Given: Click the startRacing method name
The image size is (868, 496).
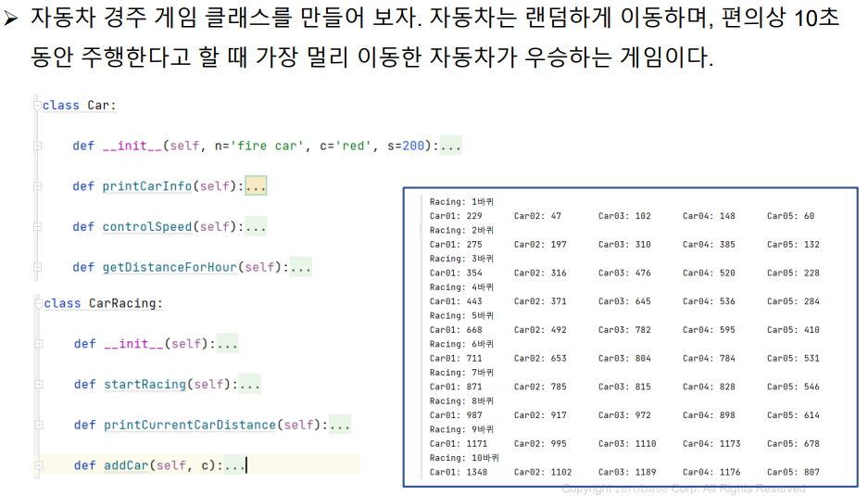Looking at the screenshot, I should coord(145,384).
